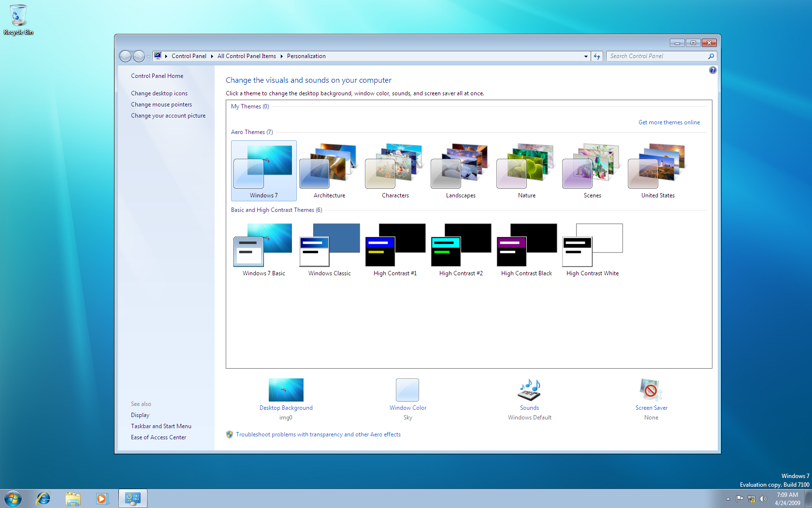Launch Windows Media Player from the taskbar
The image size is (812, 508).
pyautogui.click(x=102, y=498)
